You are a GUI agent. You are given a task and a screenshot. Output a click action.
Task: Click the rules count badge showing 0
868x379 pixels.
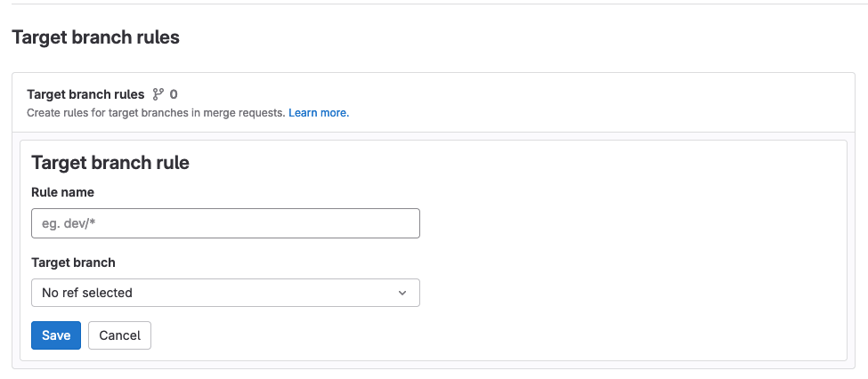(x=174, y=94)
